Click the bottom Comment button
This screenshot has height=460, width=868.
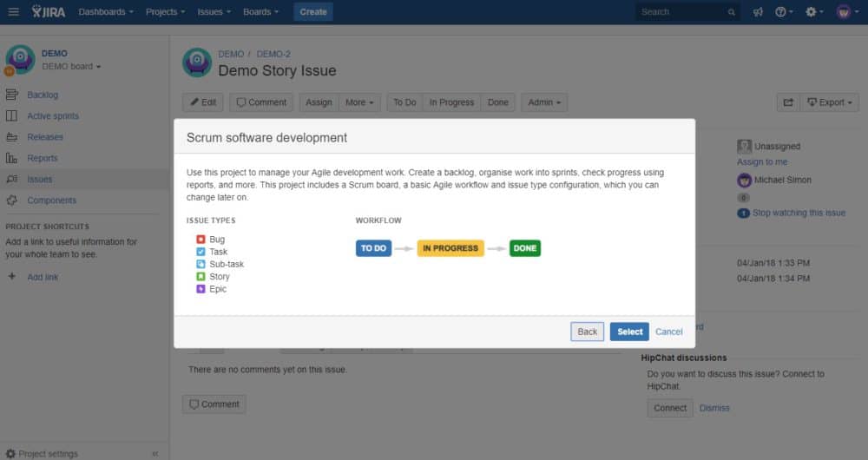tap(214, 404)
